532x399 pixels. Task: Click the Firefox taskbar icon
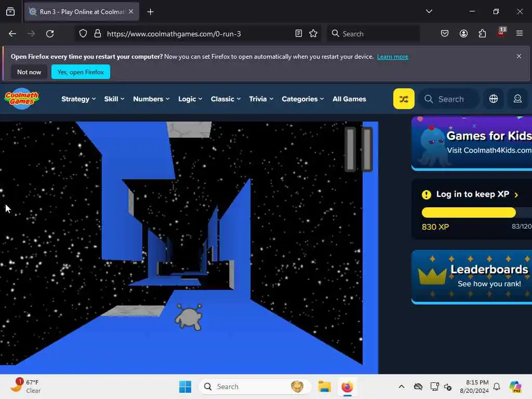click(347, 387)
